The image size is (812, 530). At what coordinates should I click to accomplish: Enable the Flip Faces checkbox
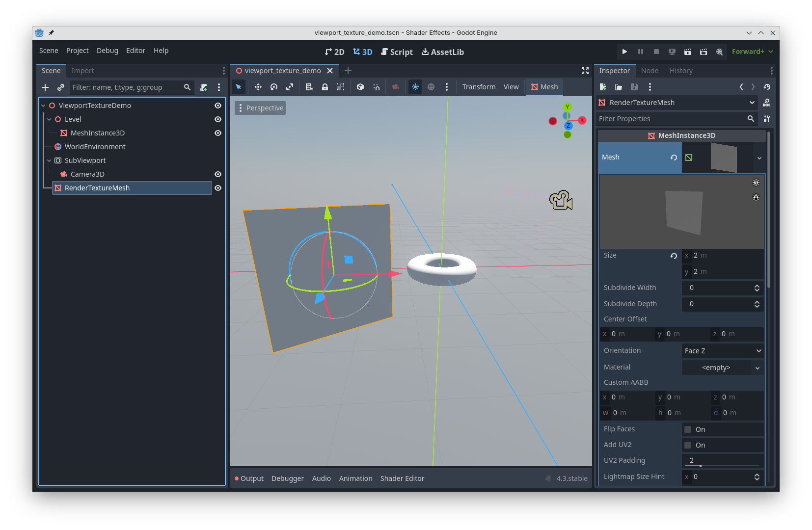pos(688,429)
